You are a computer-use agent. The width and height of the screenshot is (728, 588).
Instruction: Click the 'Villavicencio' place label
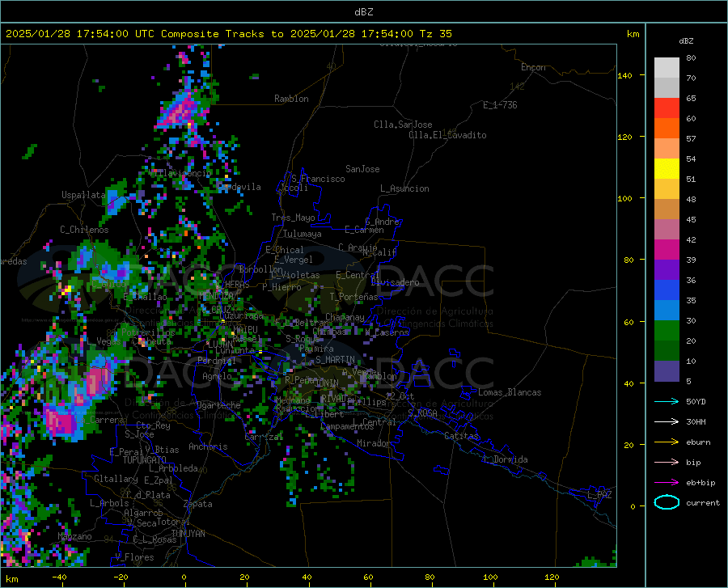180,173
